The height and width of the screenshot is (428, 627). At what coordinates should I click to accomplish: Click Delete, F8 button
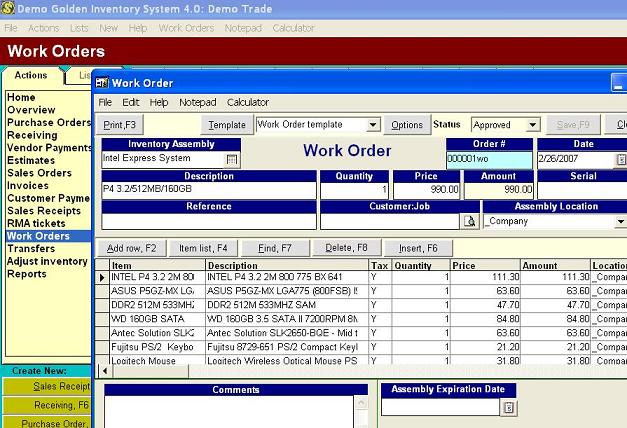pyautogui.click(x=346, y=248)
